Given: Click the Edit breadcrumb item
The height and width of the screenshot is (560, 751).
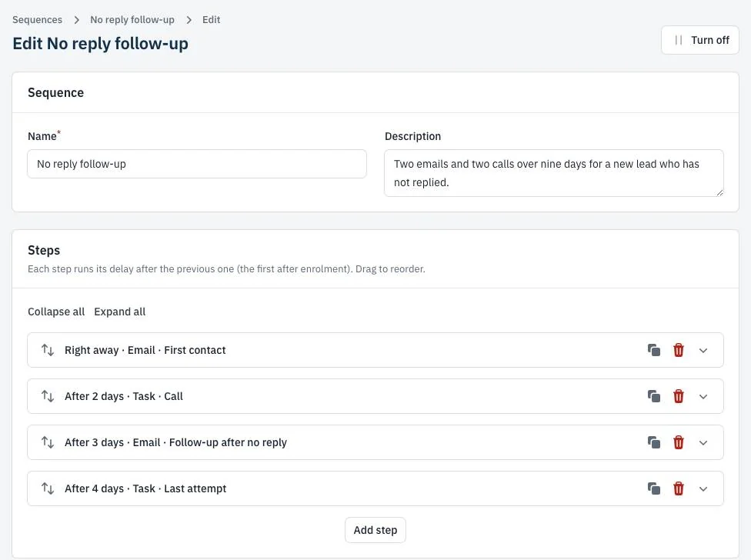Looking at the screenshot, I should coord(211,20).
